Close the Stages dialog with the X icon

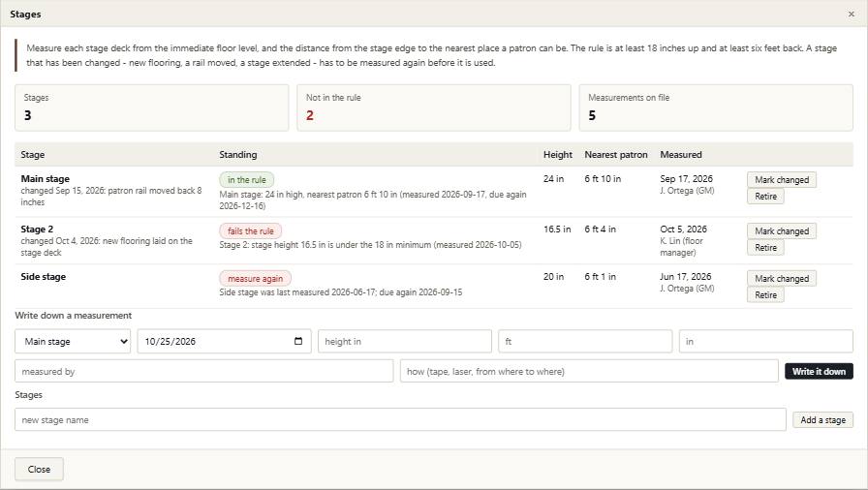click(851, 15)
